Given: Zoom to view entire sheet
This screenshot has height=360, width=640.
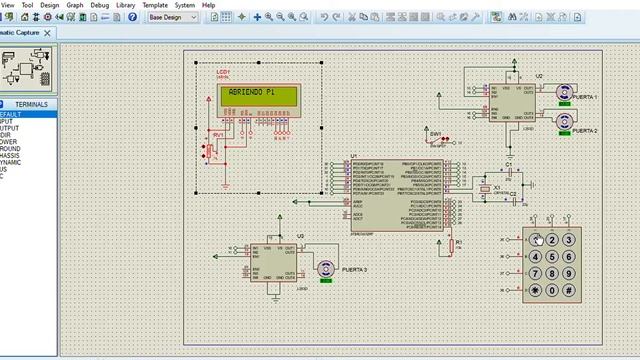Looking at the screenshot, I should click(292, 17).
